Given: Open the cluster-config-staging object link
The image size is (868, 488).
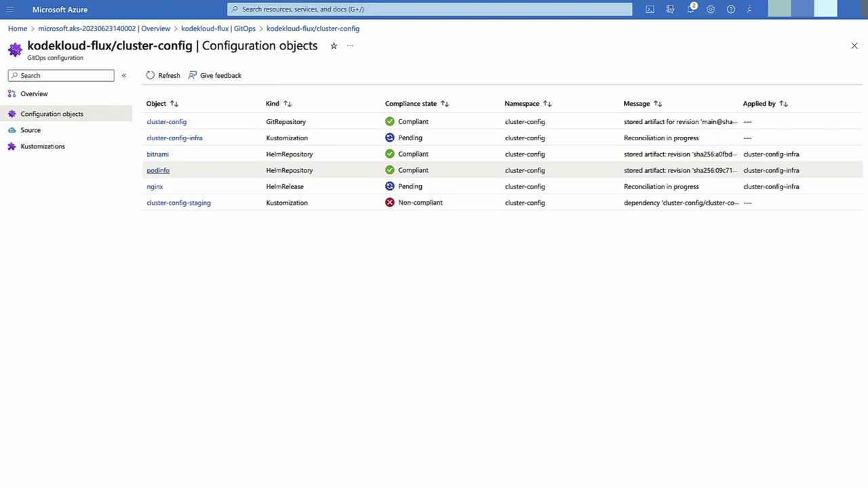Looking at the screenshot, I should coord(178,203).
